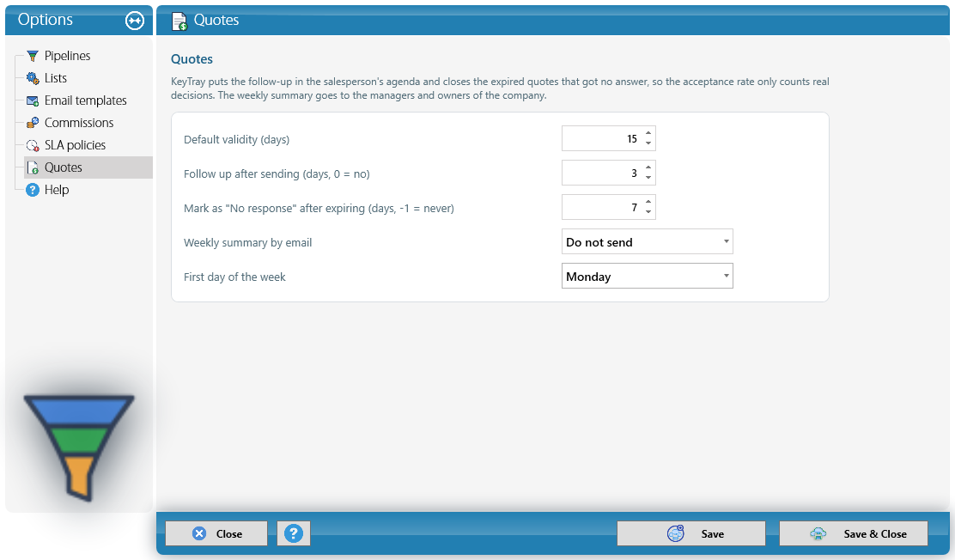Decrease the No response days value

coord(648,212)
